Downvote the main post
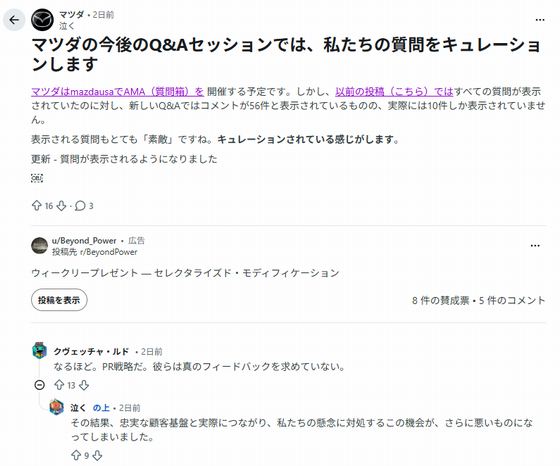This screenshot has height=466, width=560. [x=61, y=206]
